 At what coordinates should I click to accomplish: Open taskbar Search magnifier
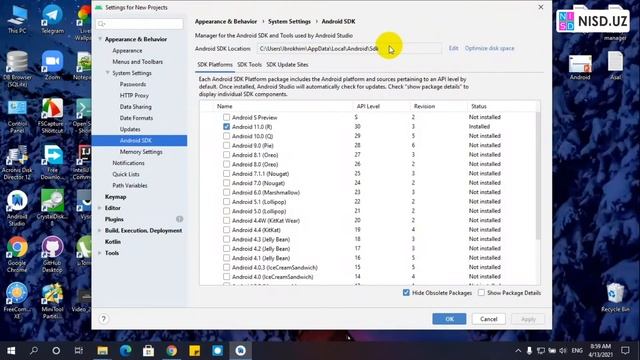34,351
